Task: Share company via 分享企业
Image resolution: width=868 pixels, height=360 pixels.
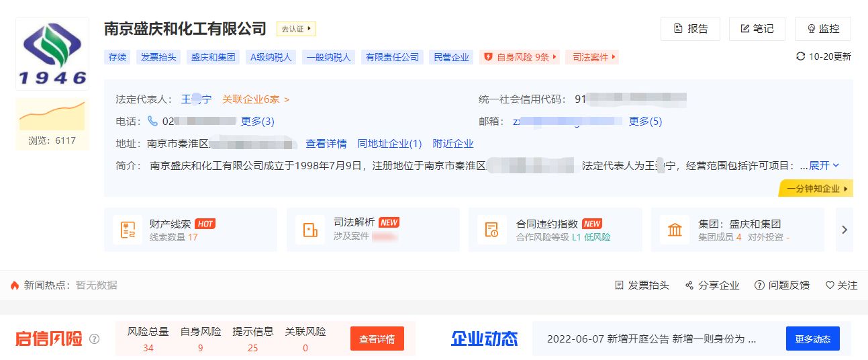Action: coord(712,285)
